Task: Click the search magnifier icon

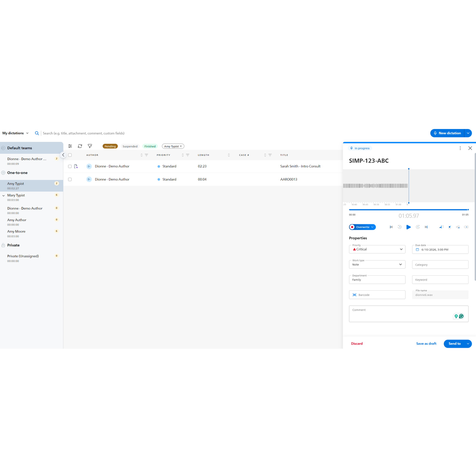Action: click(37, 133)
